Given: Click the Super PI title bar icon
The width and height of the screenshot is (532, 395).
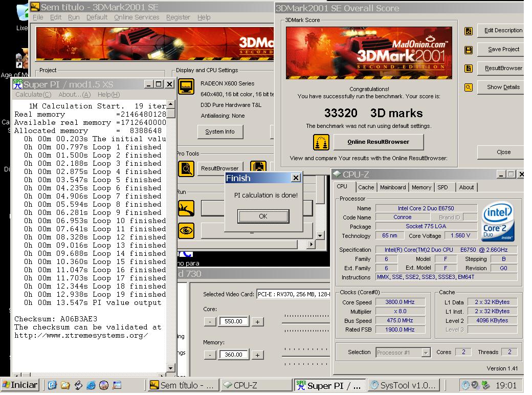Looking at the screenshot, I should (x=17, y=84).
